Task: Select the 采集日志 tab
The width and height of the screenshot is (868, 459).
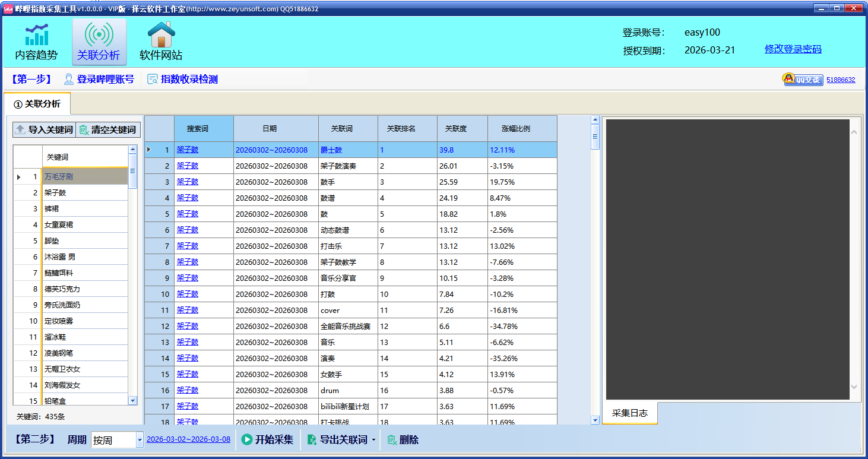Action: click(629, 413)
